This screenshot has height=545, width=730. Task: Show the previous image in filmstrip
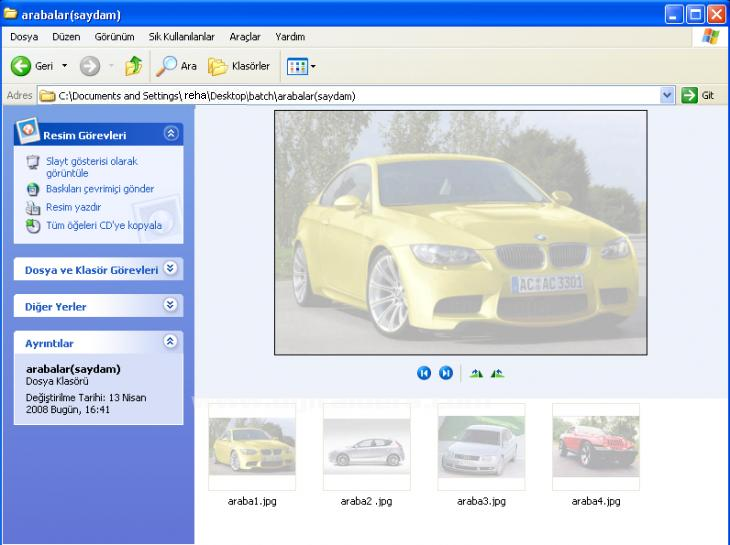tap(424, 373)
